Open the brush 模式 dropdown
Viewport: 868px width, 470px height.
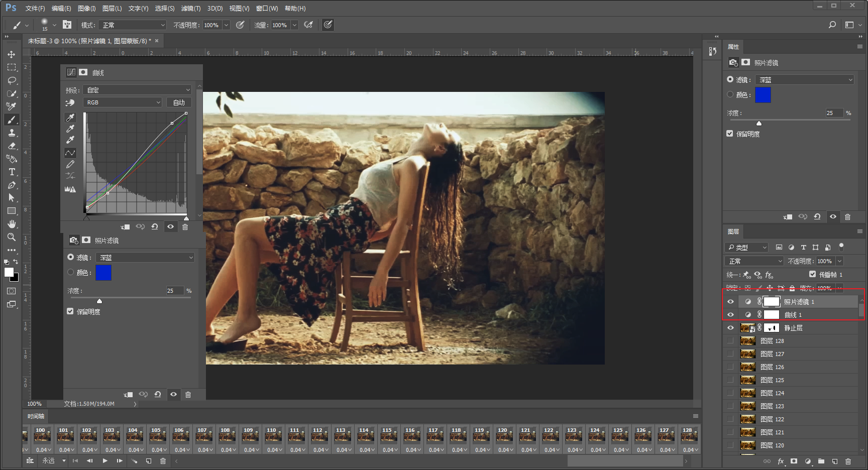click(x=133, y=25)
